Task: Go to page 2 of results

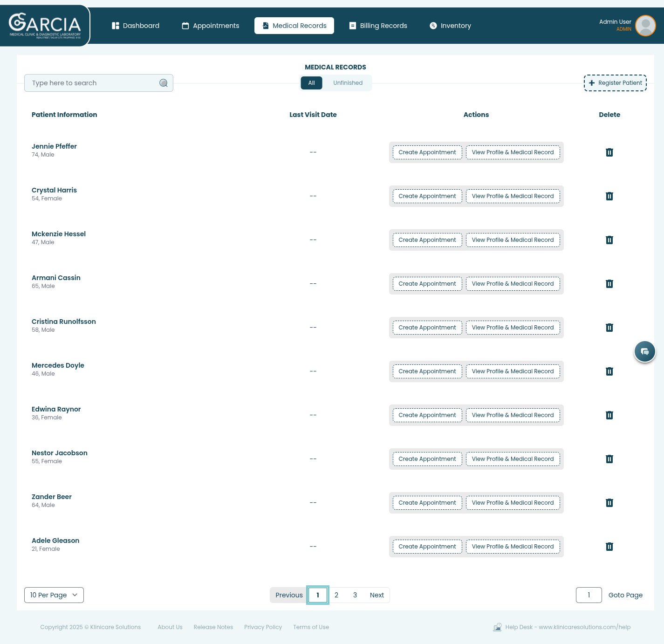Action: (x=336, y=595)
